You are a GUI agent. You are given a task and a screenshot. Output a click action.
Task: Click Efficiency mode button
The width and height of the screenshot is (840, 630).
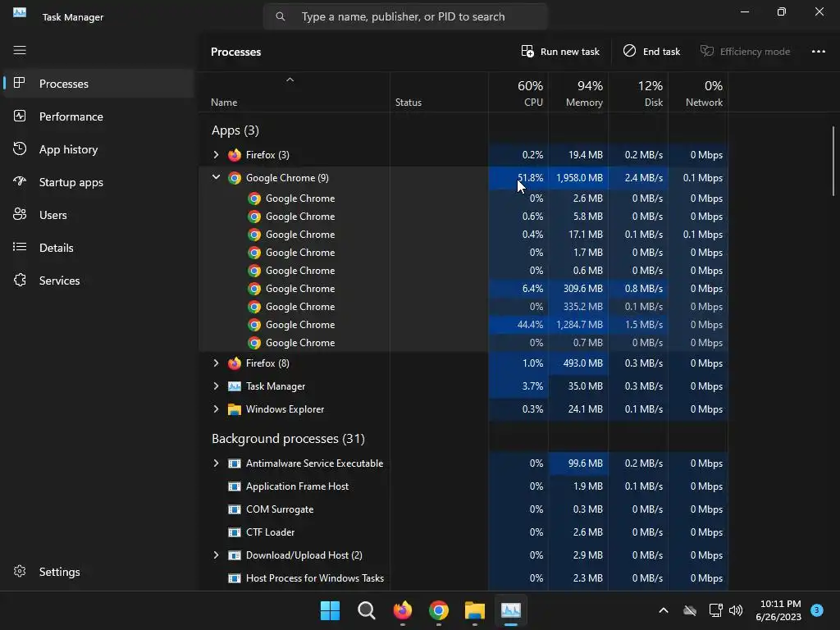745,52
